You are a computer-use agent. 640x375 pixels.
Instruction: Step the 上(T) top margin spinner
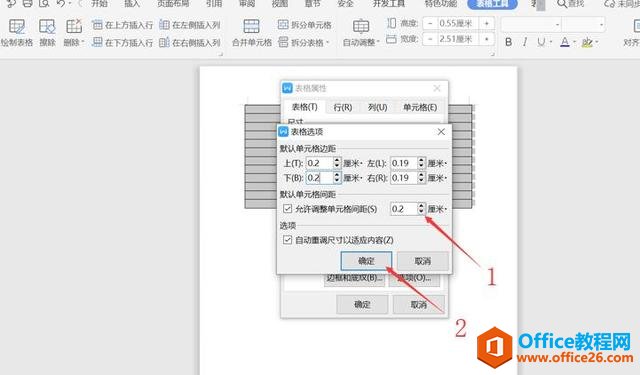point(337,163)
